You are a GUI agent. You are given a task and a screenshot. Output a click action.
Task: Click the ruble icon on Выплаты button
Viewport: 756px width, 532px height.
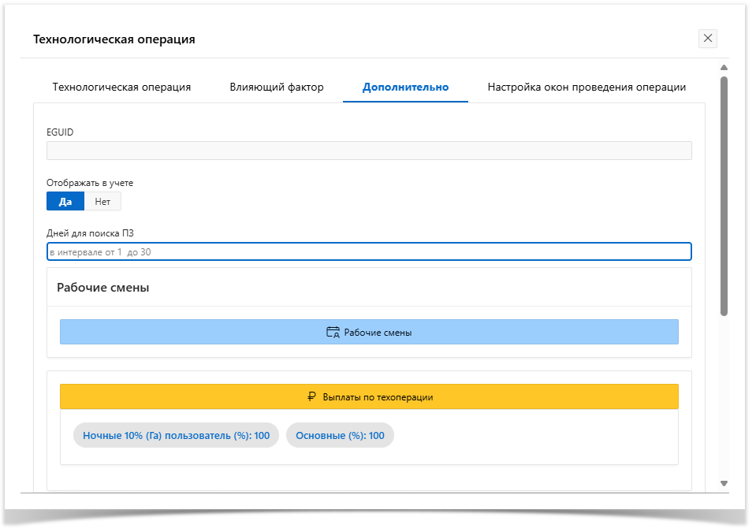click(312, 397)
